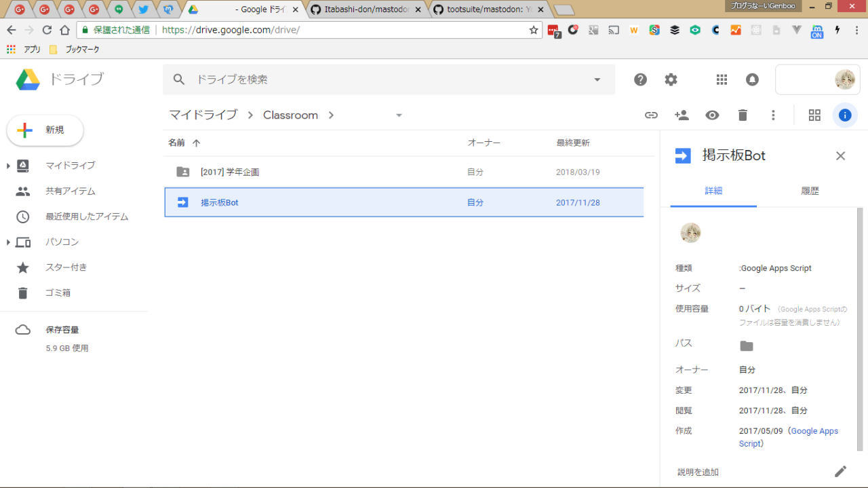Screen dimensions: 868x488
Task: Close the 掲示板Bot details panel
Action: (x=840, y=156)
